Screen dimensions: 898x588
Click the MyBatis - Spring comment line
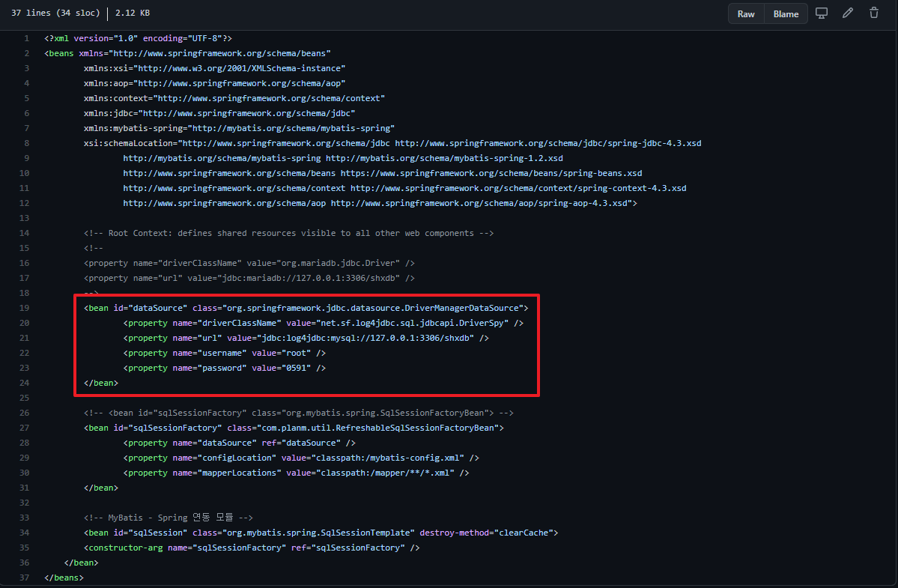(x=169, y=518)
